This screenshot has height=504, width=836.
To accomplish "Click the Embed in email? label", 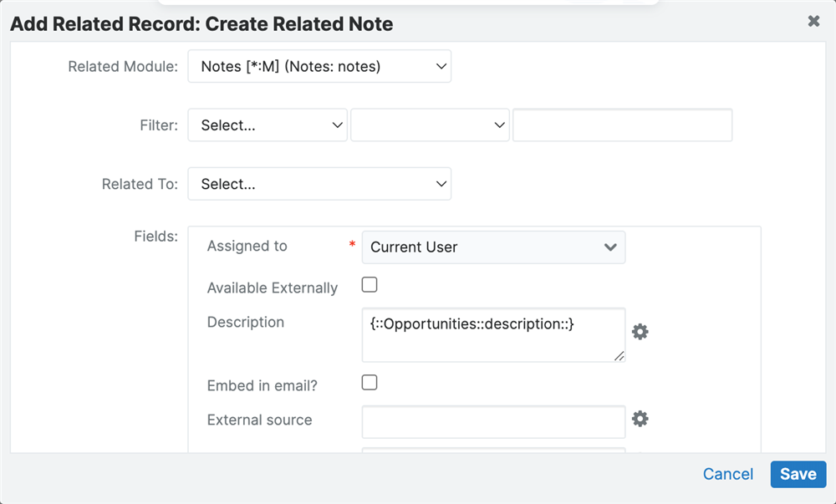I will [x=263, y=386].
